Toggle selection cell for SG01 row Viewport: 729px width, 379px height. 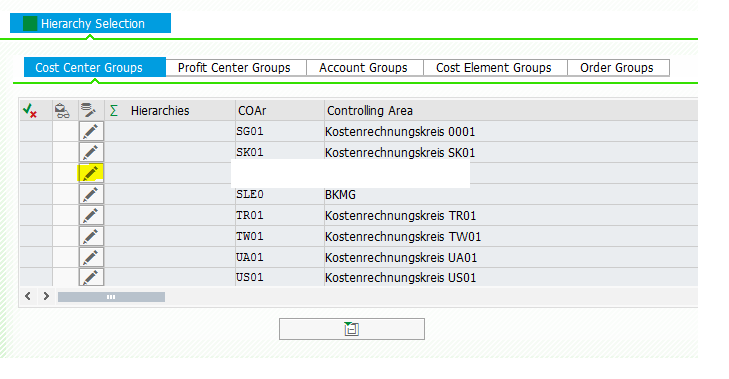(36, 132)
